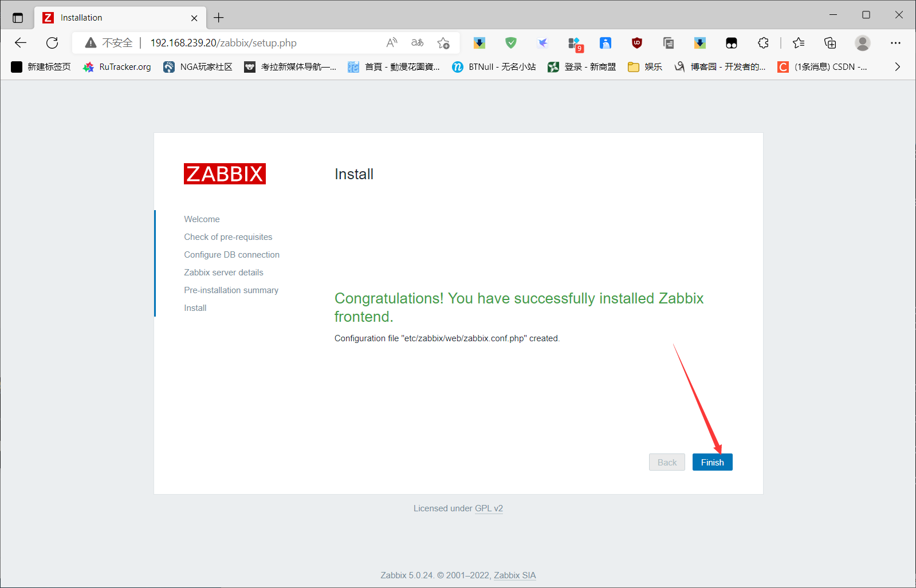
Task: Open the tab actions menu
Action: pyautogui.click(x=18, y=18)
